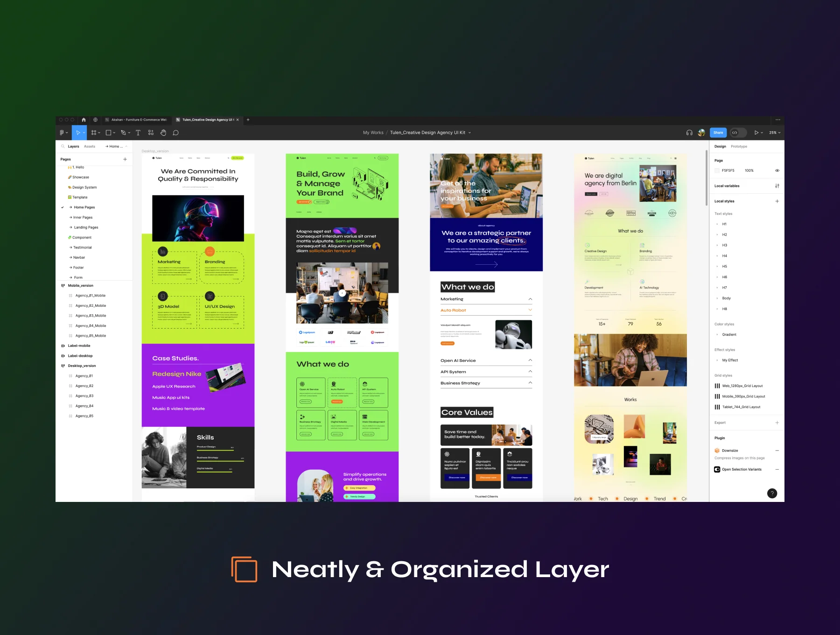The height and width of the screenshot is (635, 840).
Task: Remove the Downsize plugin entry
Action: [777, 451]
